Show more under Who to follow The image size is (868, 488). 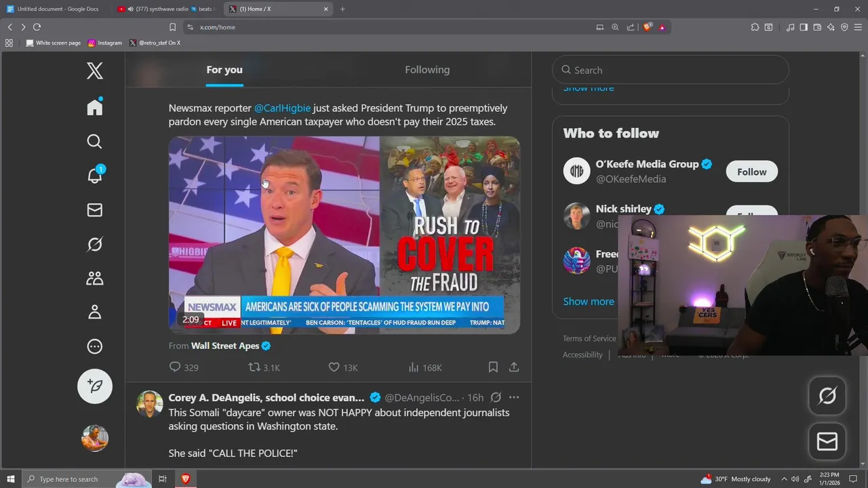[x=589, y=302]
